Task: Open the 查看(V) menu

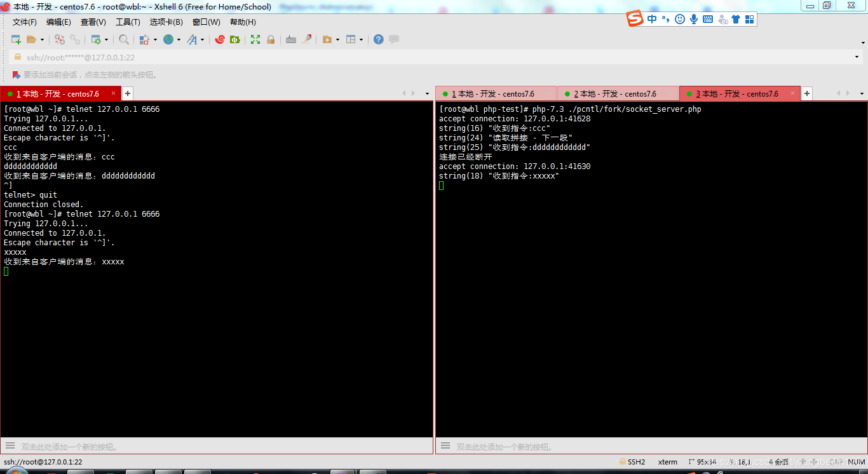Action: point(93,22)
